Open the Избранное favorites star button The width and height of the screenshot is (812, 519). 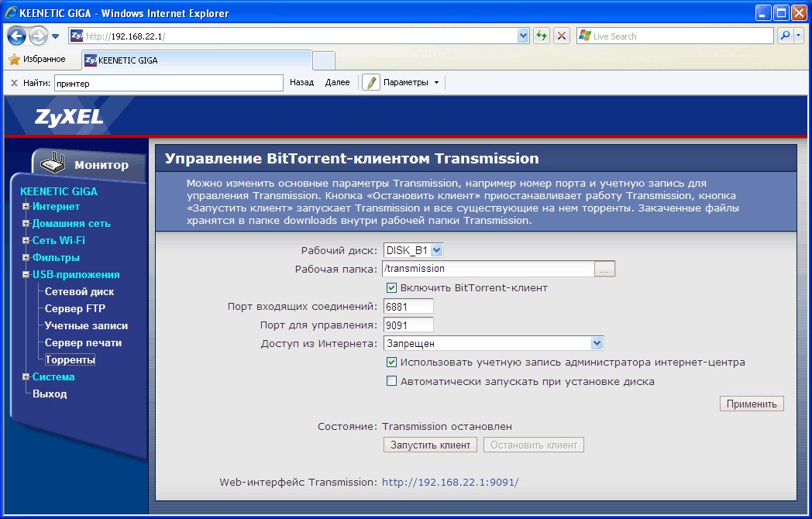pos(36,59)
